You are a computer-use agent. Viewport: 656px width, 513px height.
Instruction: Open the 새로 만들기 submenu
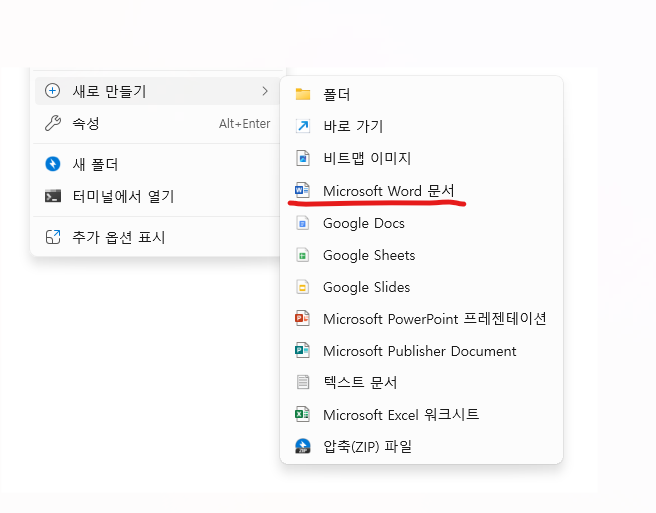(x=157, y=91)
